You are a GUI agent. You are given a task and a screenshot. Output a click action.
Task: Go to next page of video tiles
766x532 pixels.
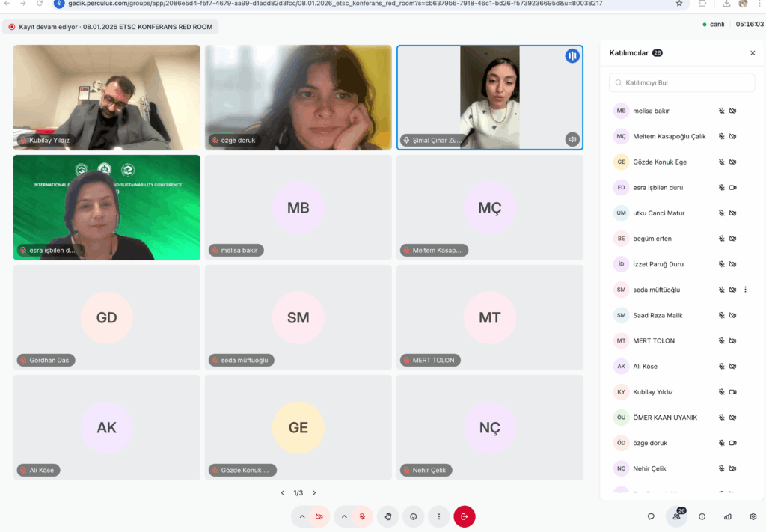click(314, 493)
